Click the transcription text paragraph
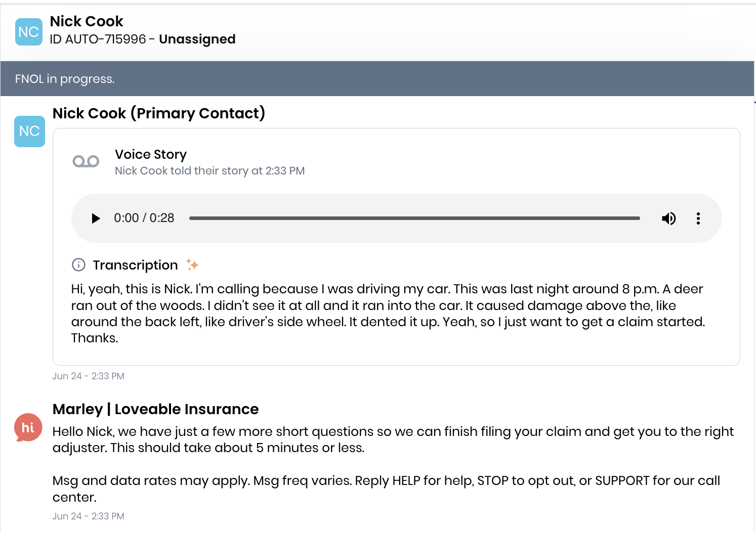Screen dimensions: 756x533 point(388,314)
